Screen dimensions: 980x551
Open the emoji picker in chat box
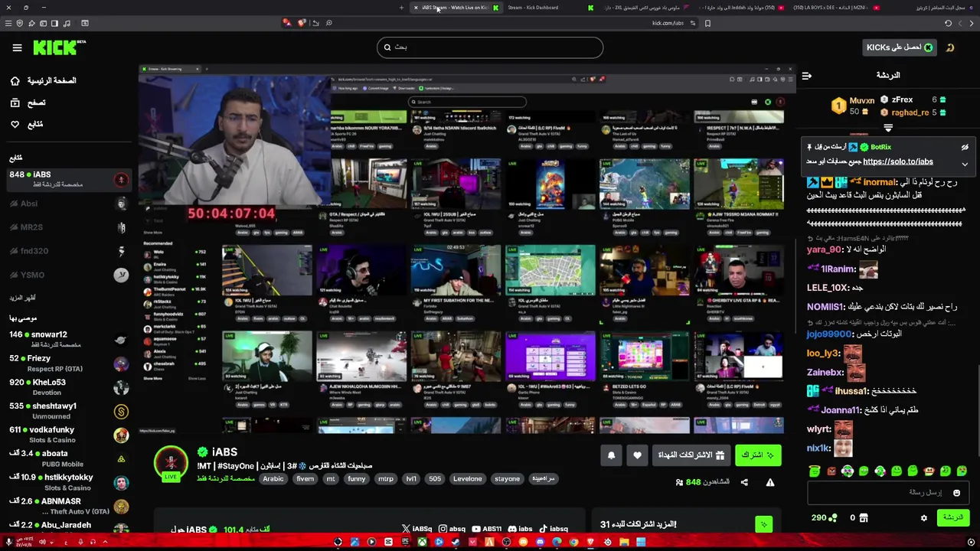956,494
